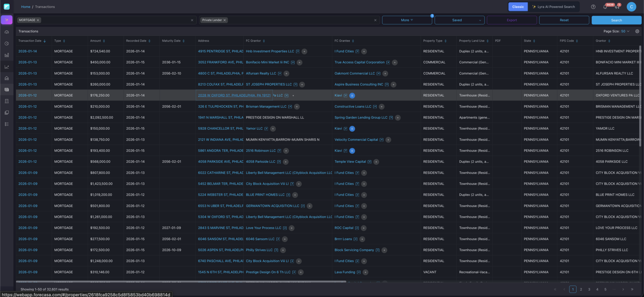This screenshot has height=297, width=644.
Task: Open the AI sparkle shortcut in the sidebar
Action: (x=6, y=20)
